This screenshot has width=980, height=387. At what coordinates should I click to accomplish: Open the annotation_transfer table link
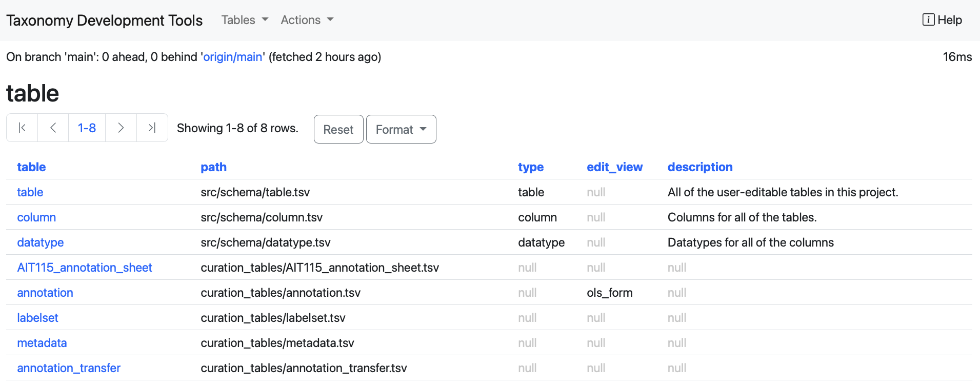(x=69, y=368)
